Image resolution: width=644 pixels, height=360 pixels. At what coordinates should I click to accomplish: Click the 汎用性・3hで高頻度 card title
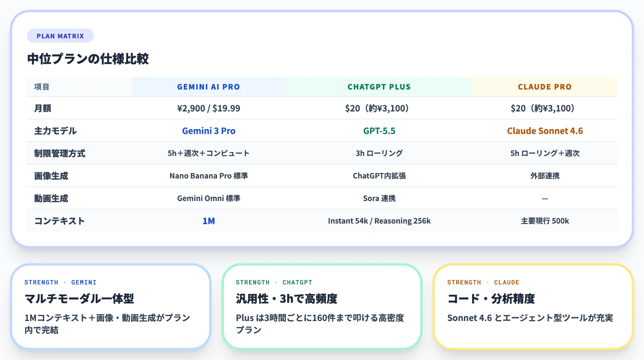[287, 298]
